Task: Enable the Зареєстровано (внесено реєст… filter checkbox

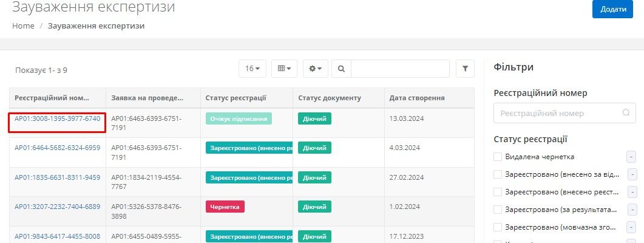Action: tap(498, 192)
